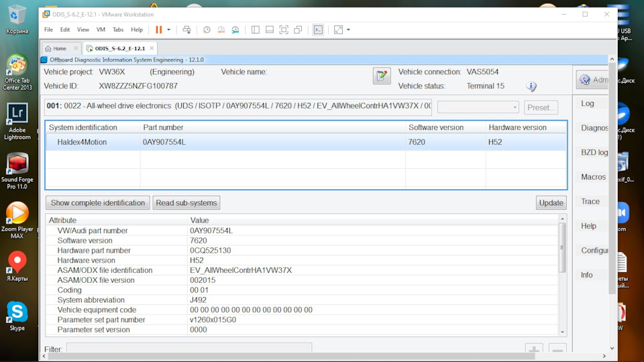Click into the Filter input field
The height and width of the screenshot is (362, 644).
pos(189,348)
